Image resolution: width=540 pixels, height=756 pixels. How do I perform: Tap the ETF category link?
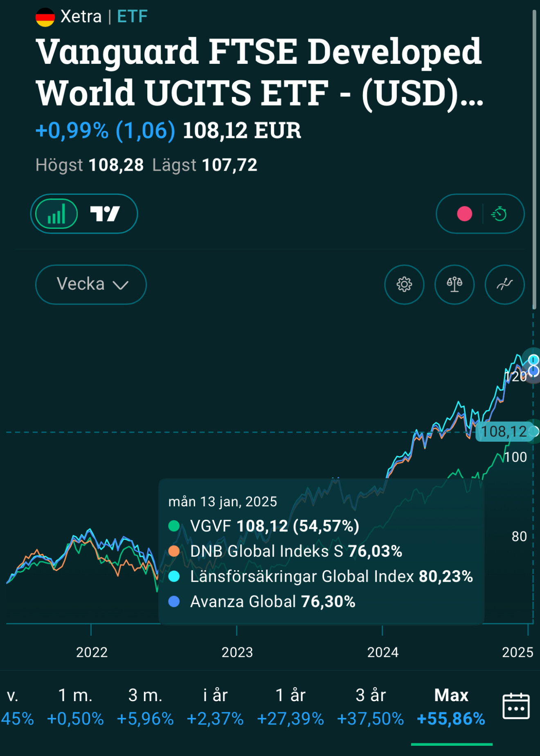[132, 17]
